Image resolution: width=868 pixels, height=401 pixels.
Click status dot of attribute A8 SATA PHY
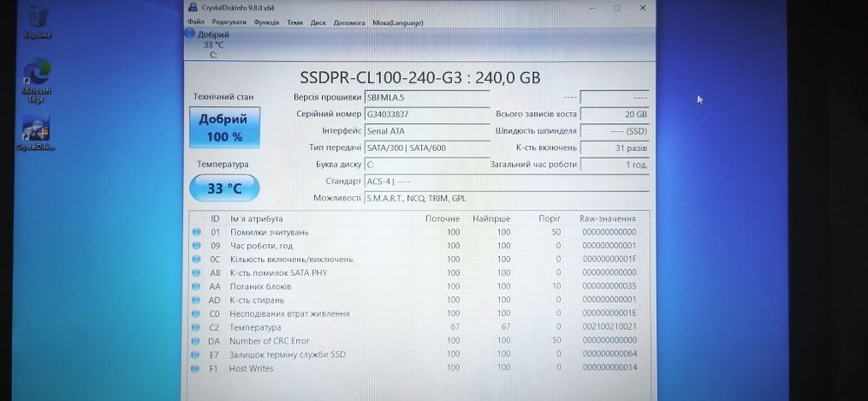196,273
